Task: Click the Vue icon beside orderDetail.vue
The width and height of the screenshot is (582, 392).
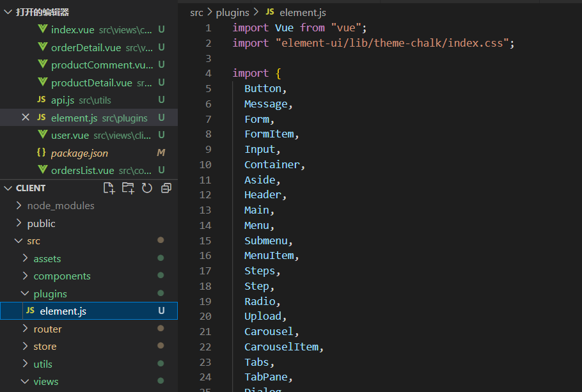Action: [43, 47]
